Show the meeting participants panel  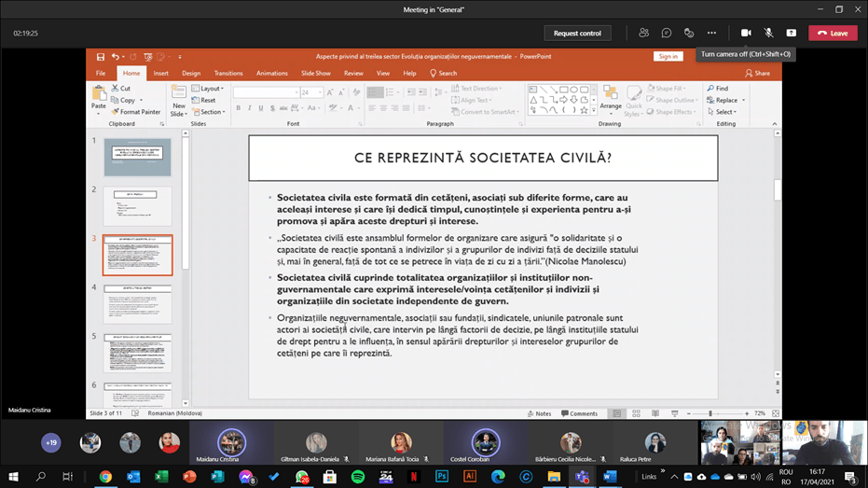(643, 33)
